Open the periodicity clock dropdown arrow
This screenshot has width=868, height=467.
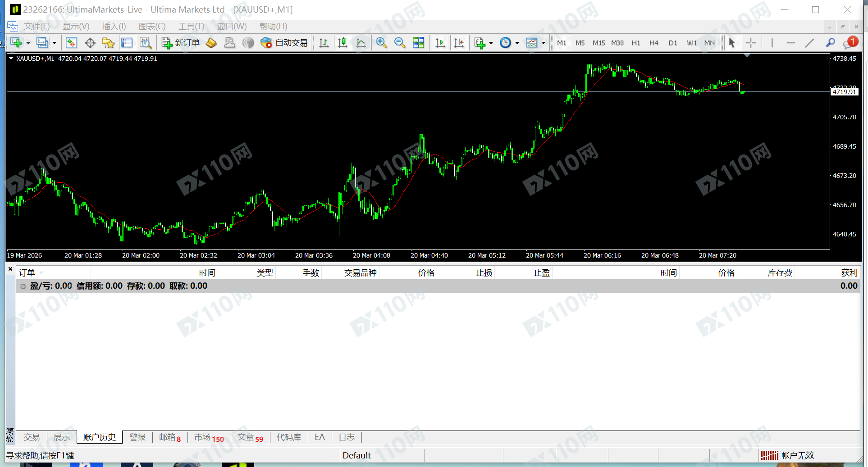(x=517, y=43)
